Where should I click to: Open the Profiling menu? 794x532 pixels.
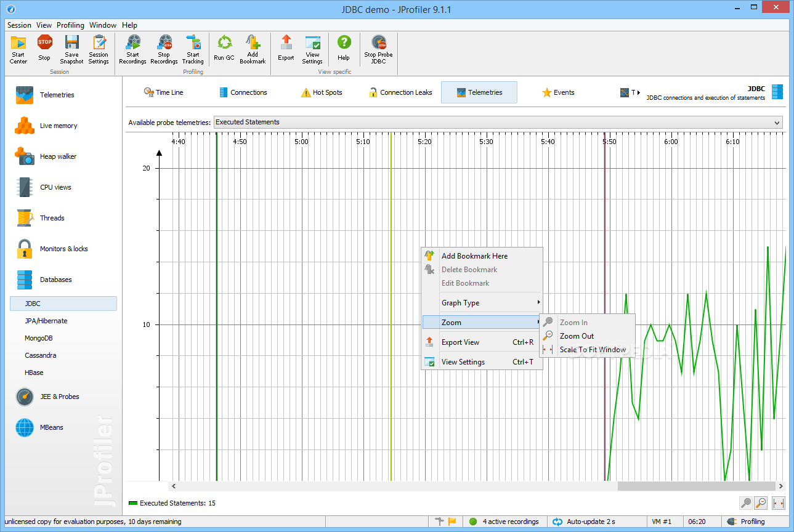point(70,25)
